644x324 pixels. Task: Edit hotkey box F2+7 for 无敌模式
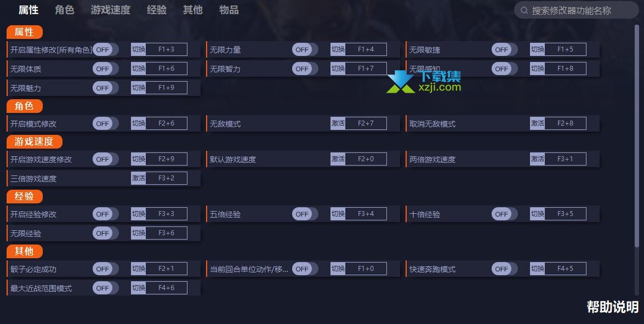[x=366, y=123]
